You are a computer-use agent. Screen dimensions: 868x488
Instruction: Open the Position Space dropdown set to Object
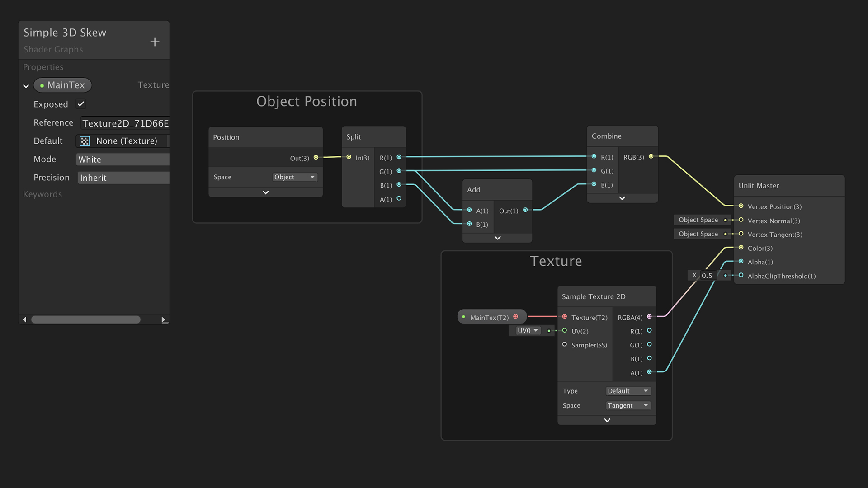295,177
